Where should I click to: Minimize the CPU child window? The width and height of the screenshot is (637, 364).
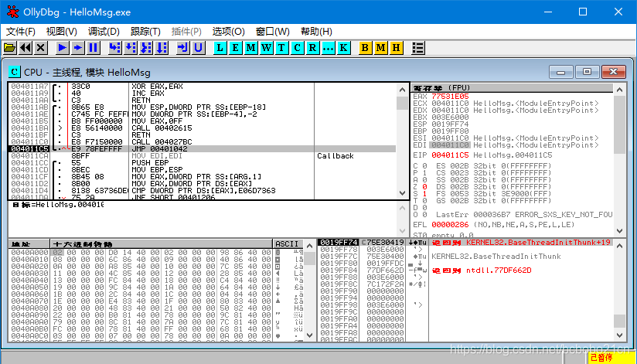click(562, 72)
